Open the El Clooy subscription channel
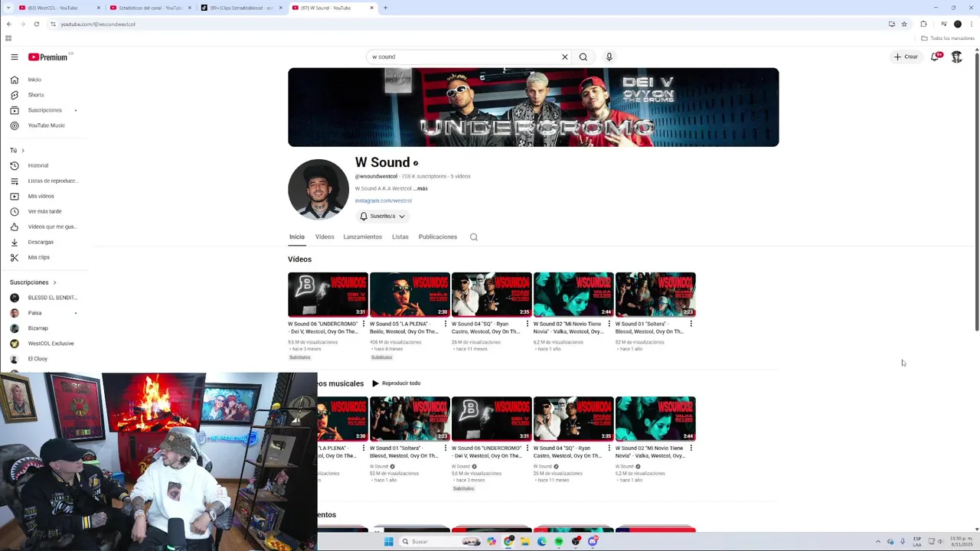The height and width of the screenshot is (551, 980). (x=38, y=359)
